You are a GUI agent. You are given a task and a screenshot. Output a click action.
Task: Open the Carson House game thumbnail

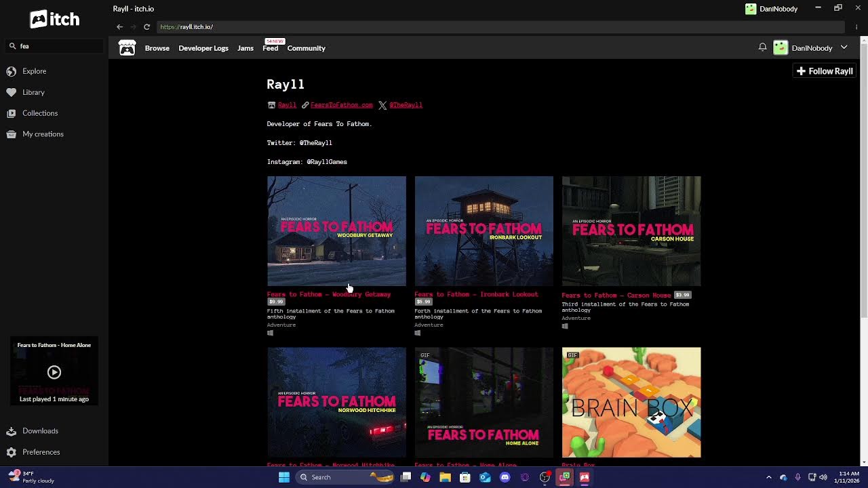[x=631, y=231]
